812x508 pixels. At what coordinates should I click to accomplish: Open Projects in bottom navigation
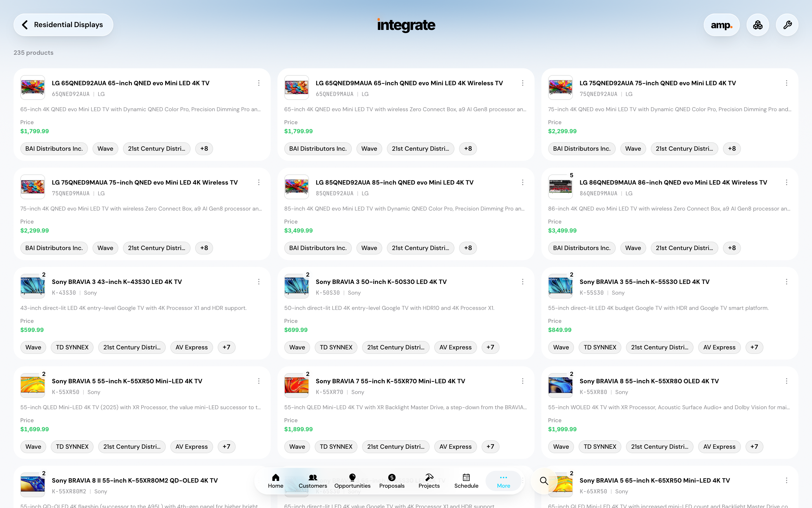click(429, 481)
